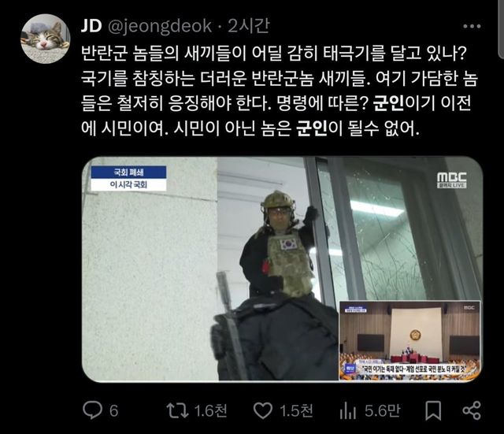Viewport: 504px width, 434px height.
Task: Like the tweet with the heart icon
Action: click(263, 411)
